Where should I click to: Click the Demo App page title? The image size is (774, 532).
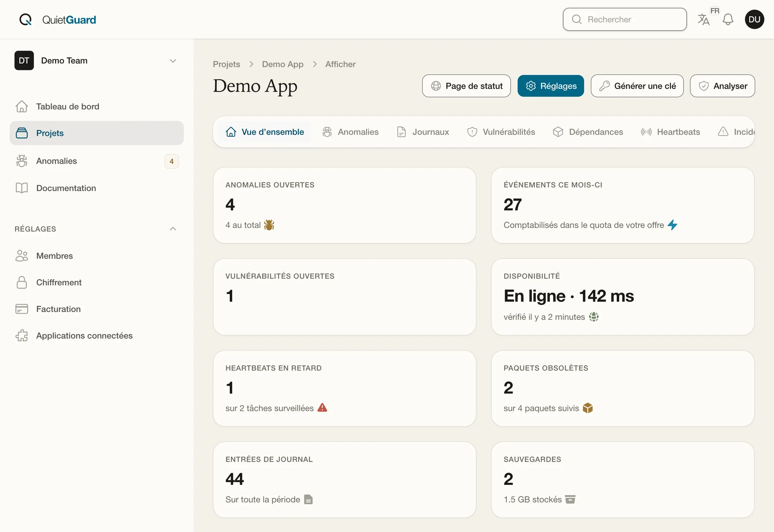pyautogui.click(x=255, y=86)
